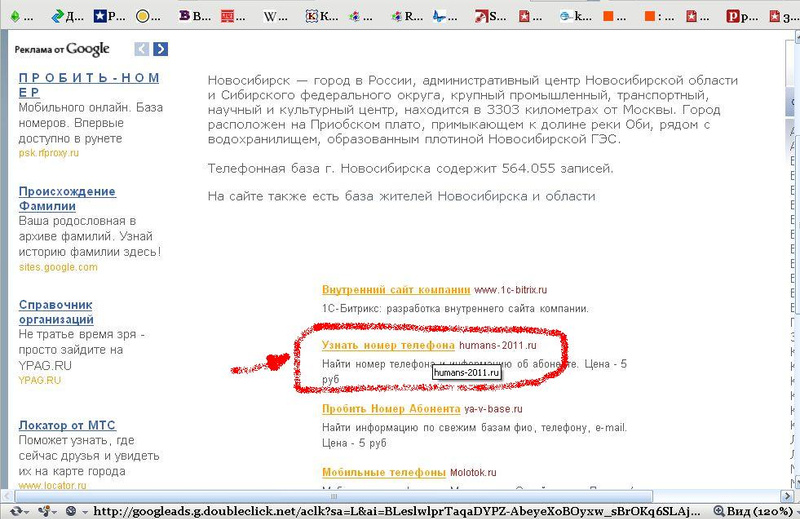Screen dimensions: 800x519
Task: Click the second status bar icon beside sync
Action: (x=45, y=511)
